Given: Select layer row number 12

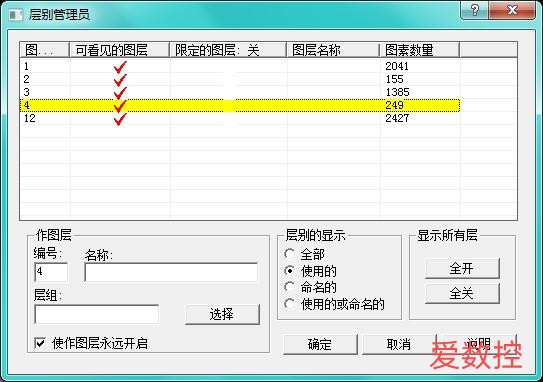Looking at the screenshot, I should 240,118.
